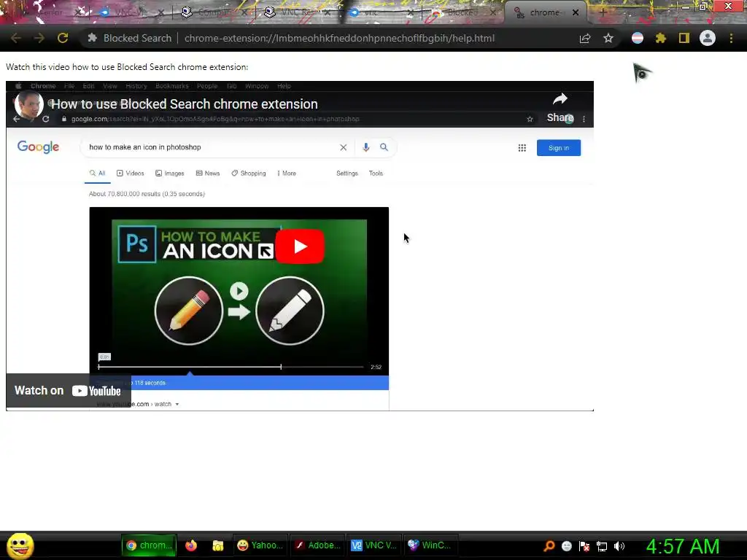The image size is (747, 560).
Task: Click the eye icon at the page's top right
Action: click(x=642, y=73)
